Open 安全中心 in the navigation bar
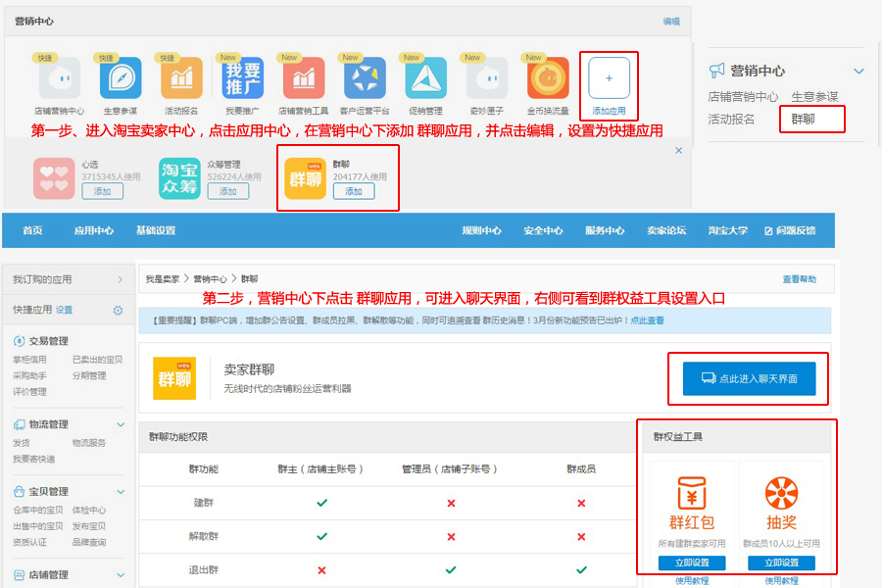 pyautogui.click(x=543, y=230)
